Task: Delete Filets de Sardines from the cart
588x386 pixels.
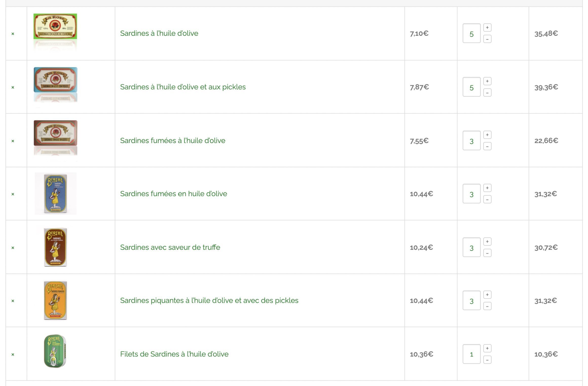Action: [x=13, y=355]
